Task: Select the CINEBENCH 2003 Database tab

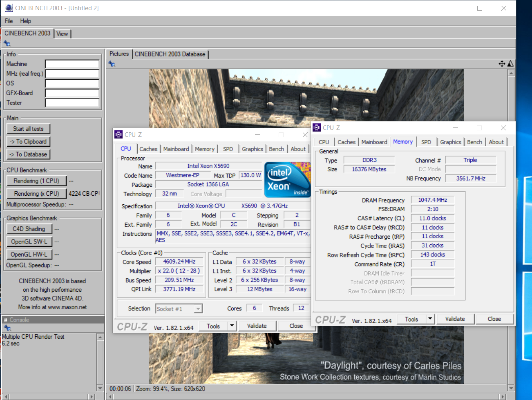Action: point(170,54)
